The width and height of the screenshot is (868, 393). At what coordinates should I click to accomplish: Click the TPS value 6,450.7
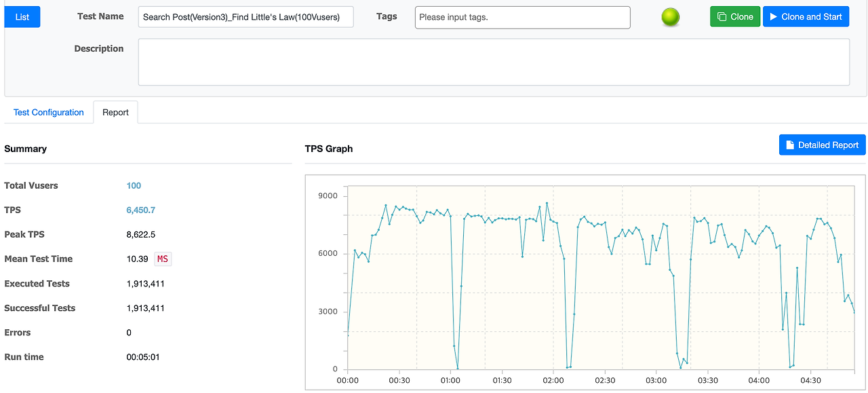point(141,210)
